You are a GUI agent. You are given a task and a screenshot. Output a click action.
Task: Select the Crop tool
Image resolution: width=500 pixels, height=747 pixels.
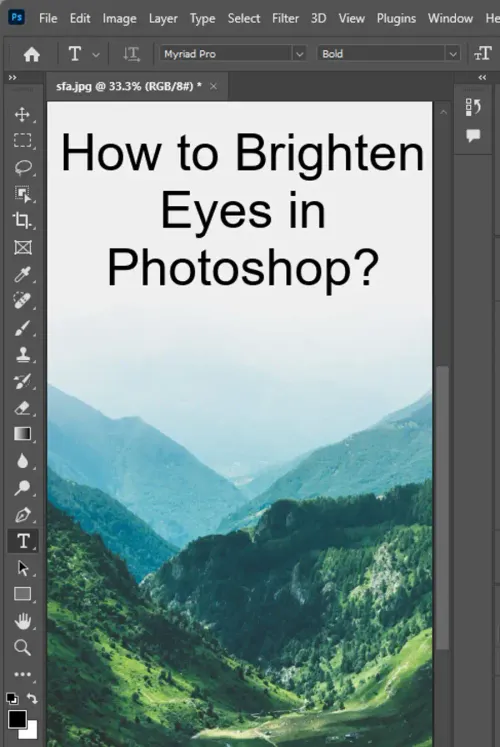[x=22, y=220]
